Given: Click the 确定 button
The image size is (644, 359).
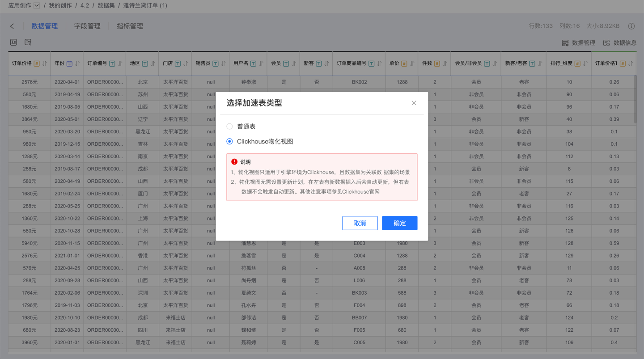Looking at the screenshot, I should coord(399,223).
